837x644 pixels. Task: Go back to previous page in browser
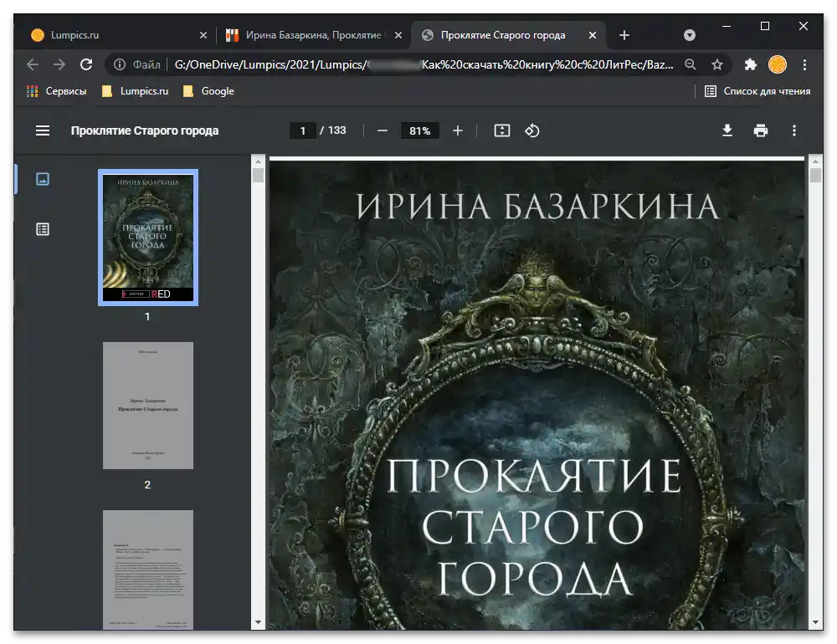[x=33, y=64]
